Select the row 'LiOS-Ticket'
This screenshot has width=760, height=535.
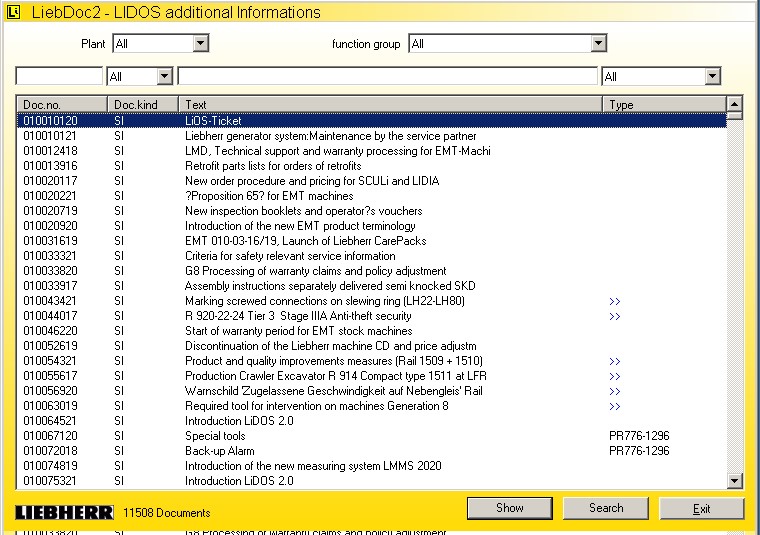(372, 120)
